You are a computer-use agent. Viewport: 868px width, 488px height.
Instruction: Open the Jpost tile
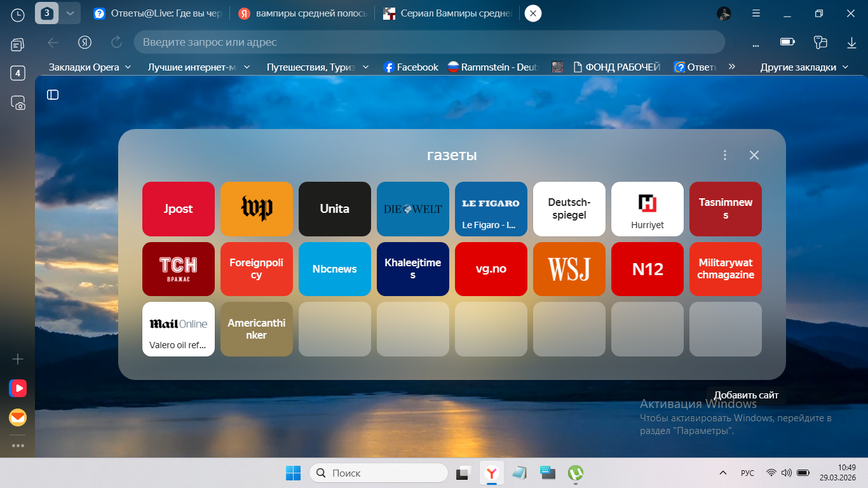(x=179, y=209)
